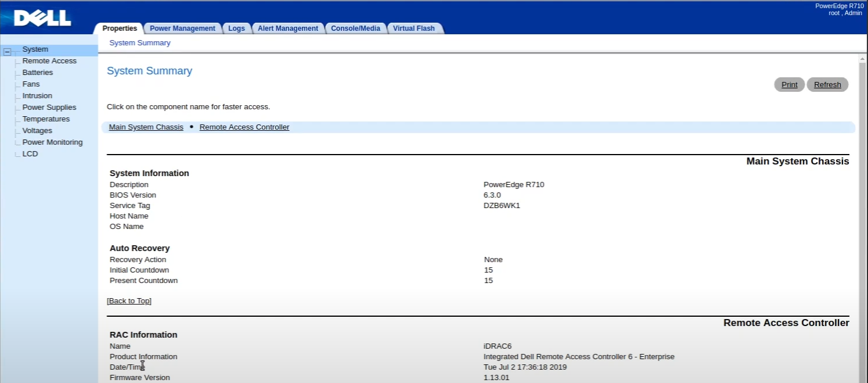Open the Fans tree item
The image size is (868, 383).
coord(31,84)
